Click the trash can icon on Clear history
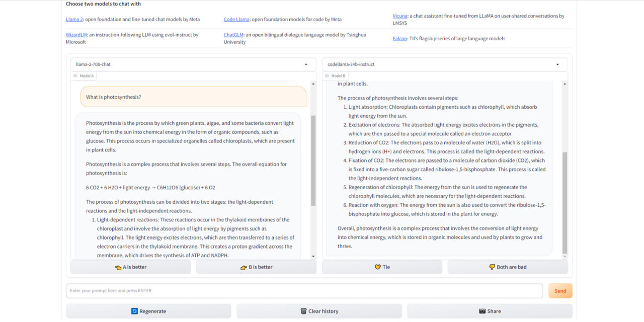 pos(302,311)
